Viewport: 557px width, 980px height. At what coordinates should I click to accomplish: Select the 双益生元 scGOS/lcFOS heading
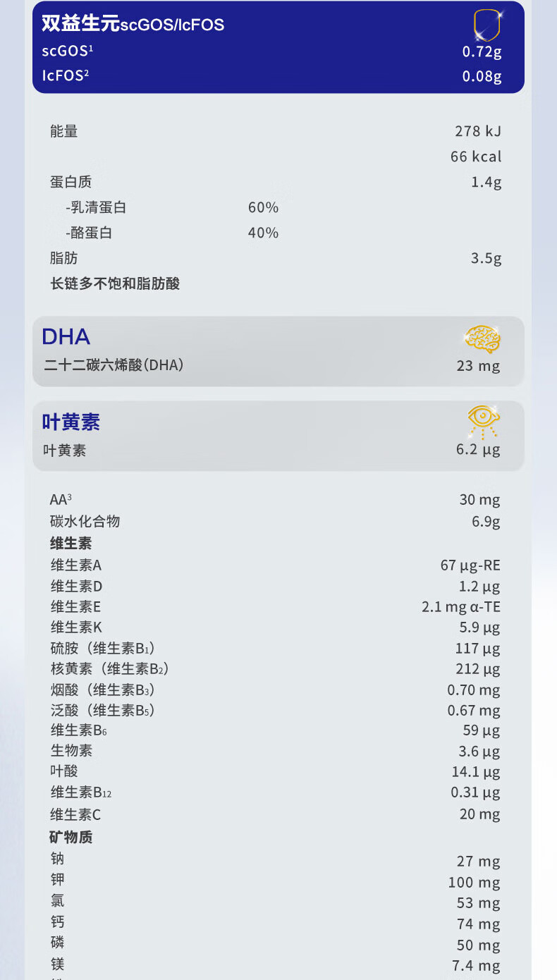(133, 24)
